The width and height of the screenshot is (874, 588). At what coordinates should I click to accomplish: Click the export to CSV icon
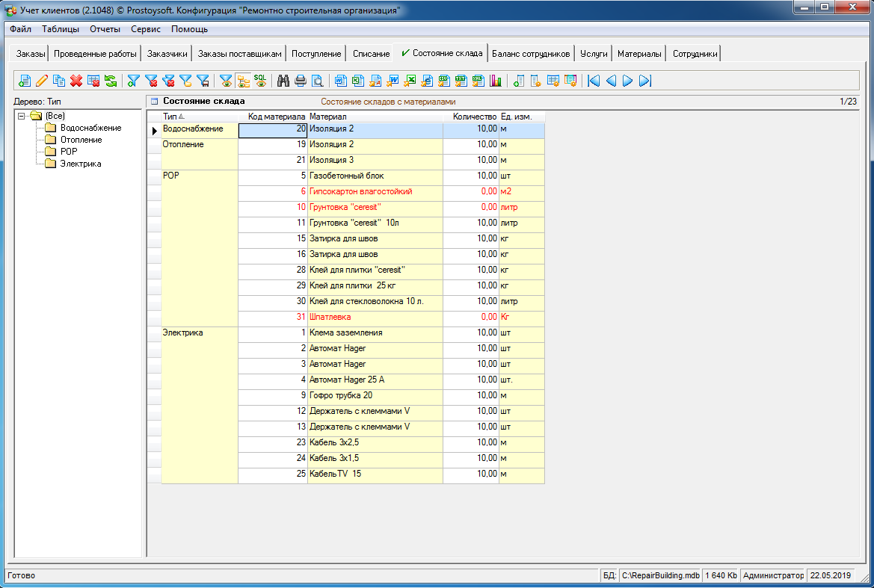coord(443,81)
